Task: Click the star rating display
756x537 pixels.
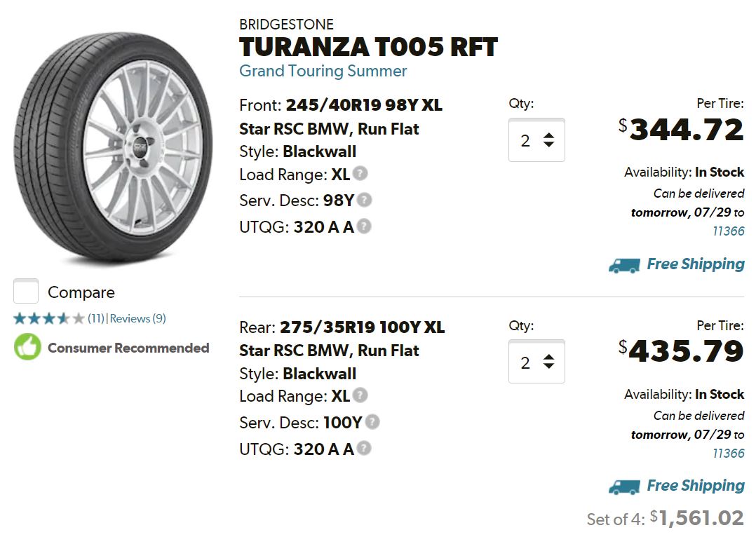Action: click(49, 318)
